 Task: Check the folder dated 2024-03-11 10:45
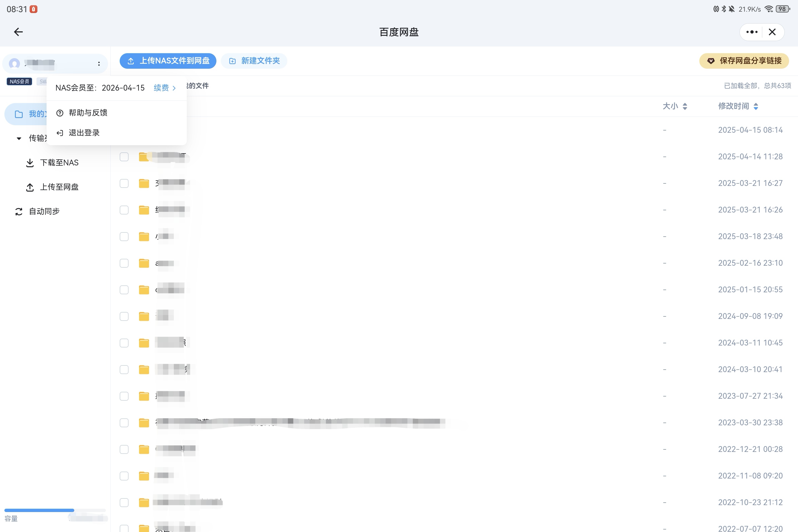[124, 343]
